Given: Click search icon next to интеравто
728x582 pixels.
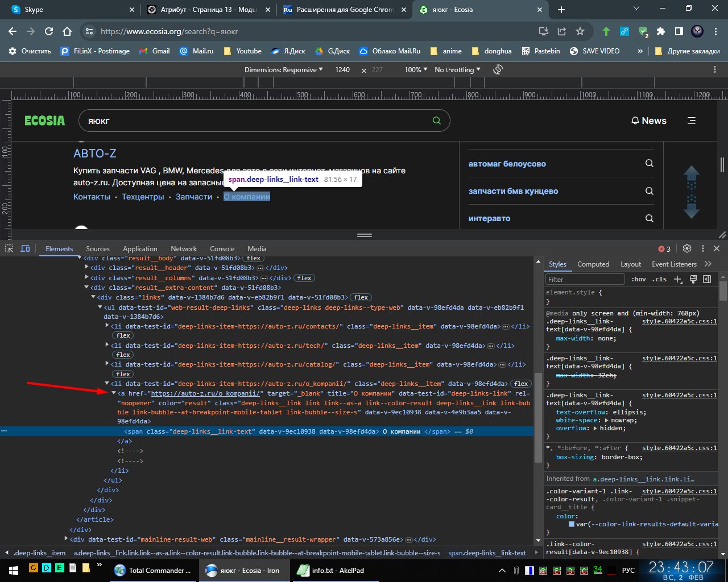Looking at the screenshot, I should tap(650, 218).
